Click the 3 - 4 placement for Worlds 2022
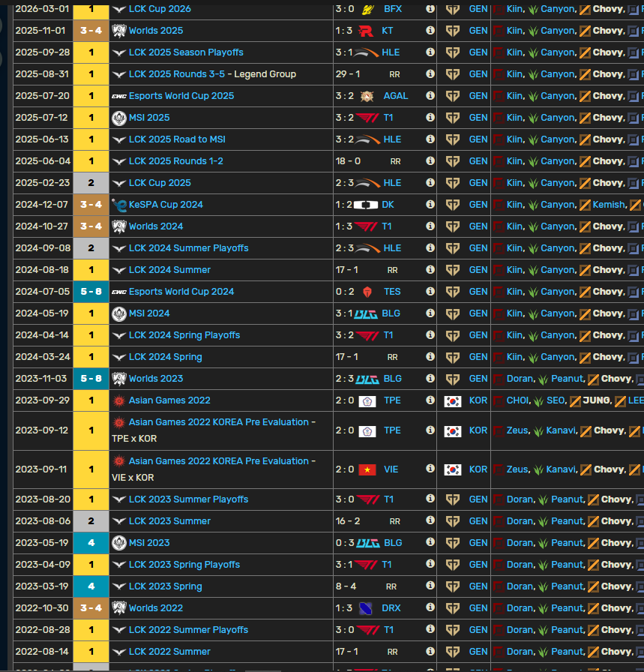The image size is (644, 672). [91, 608]
